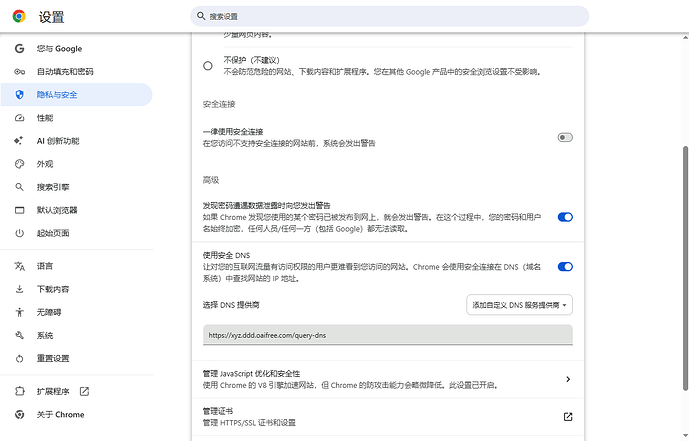Click the shield privacy icon
689x441 pixels.
[x=19, y=94]
